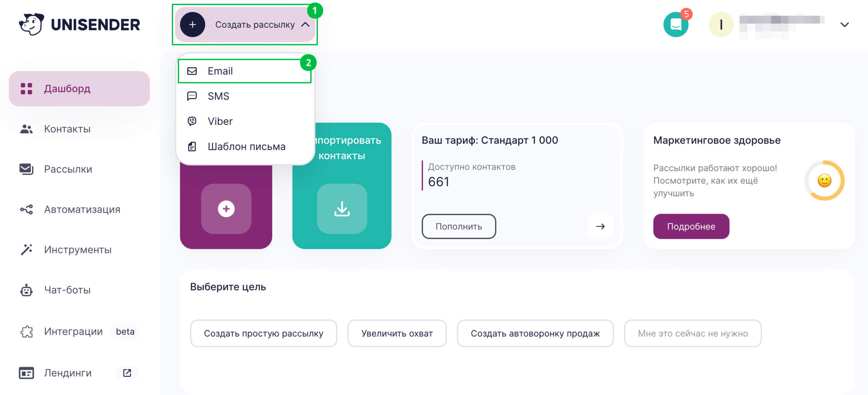Screen dimensions: 868x395
Task: Open support chat with 5 notifications
Action: [676, 24]
